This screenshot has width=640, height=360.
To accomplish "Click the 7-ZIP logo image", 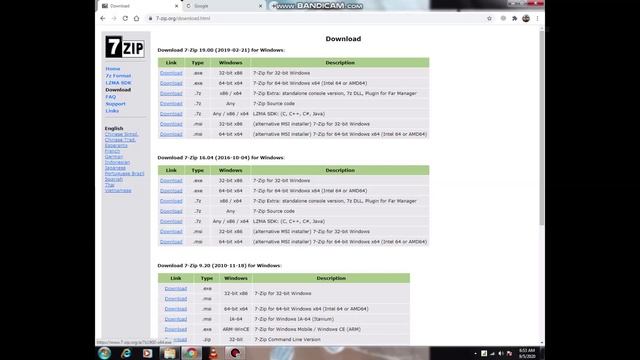I will point(125,47).
